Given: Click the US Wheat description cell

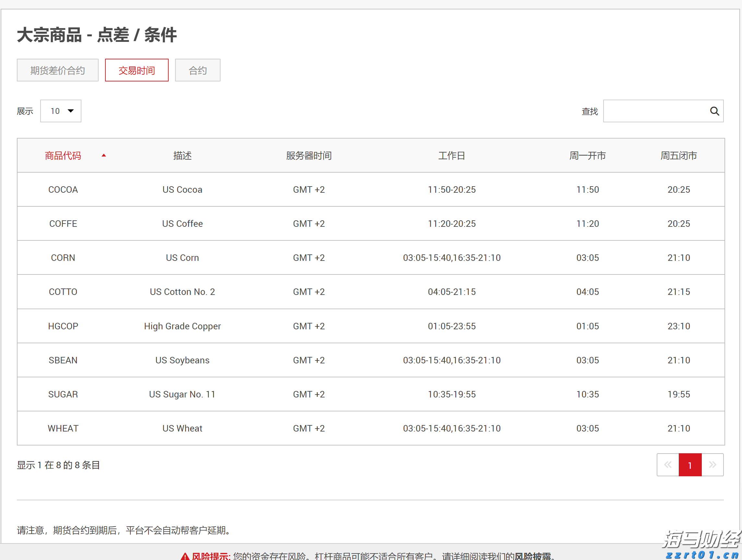Looking at the screenshot, I should coord(182,428).
